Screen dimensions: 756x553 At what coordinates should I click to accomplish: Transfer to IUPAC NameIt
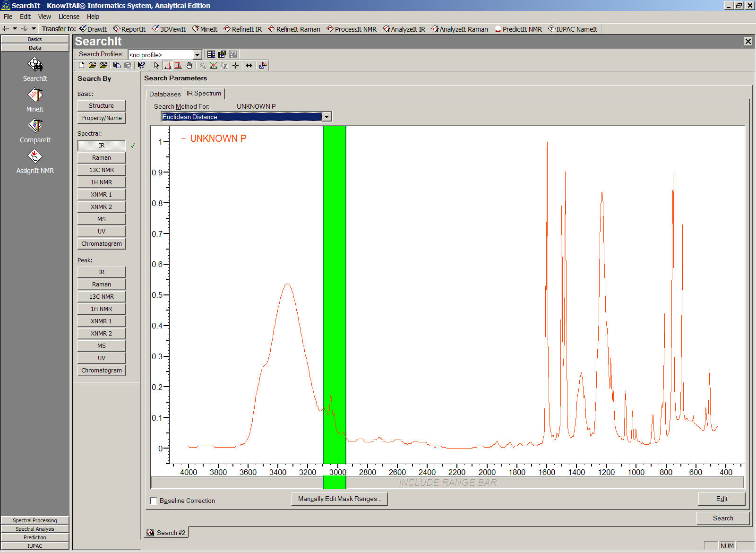[573, 29]
